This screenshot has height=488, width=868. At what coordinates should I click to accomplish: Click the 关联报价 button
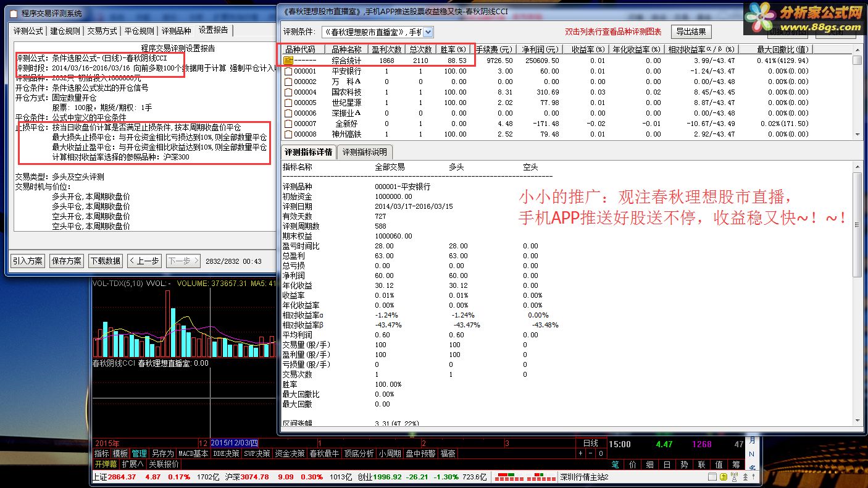(x=164, y=464)
